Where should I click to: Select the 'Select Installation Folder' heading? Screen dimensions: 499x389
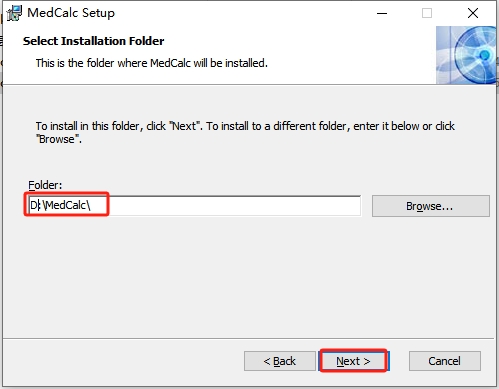tap(93, 41)
